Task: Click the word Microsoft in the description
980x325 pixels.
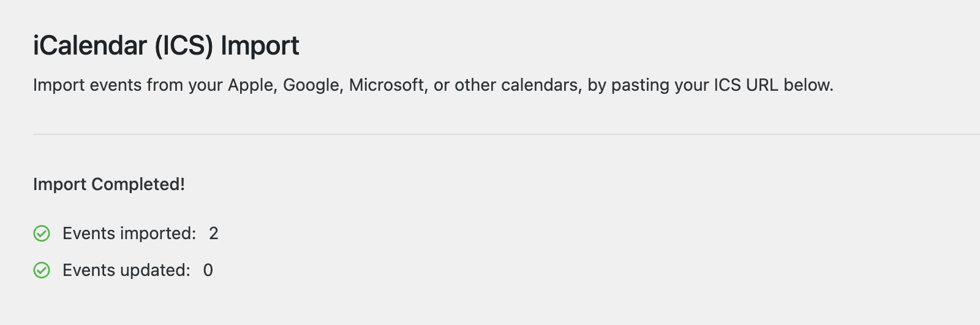Action: 387,85
